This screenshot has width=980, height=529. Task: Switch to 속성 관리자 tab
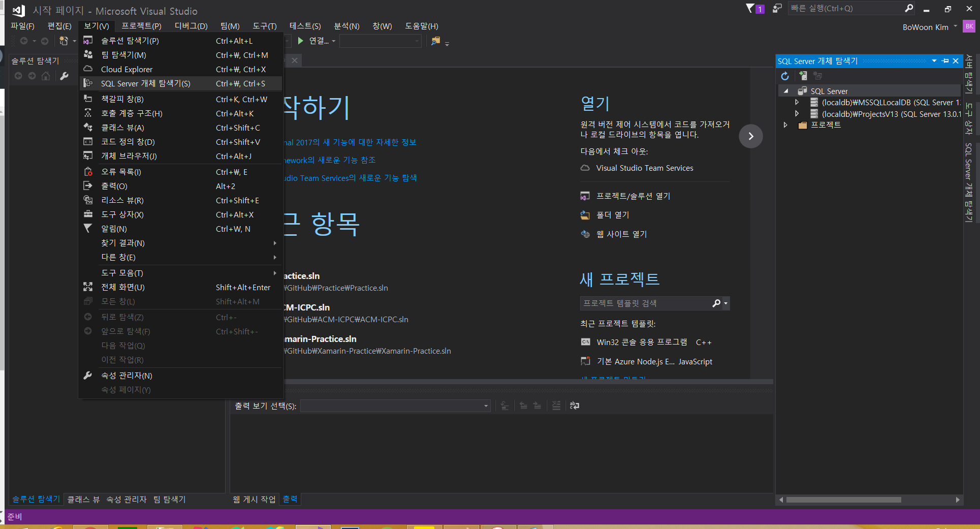(126, 500)
